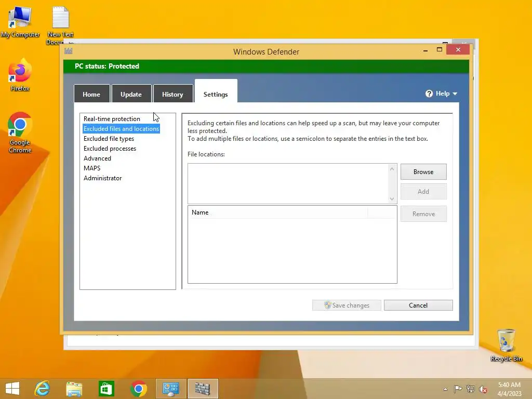This screenshot has height=399, width=532.
Task: Choose Excluded file types
Action: tap(109, 138)
